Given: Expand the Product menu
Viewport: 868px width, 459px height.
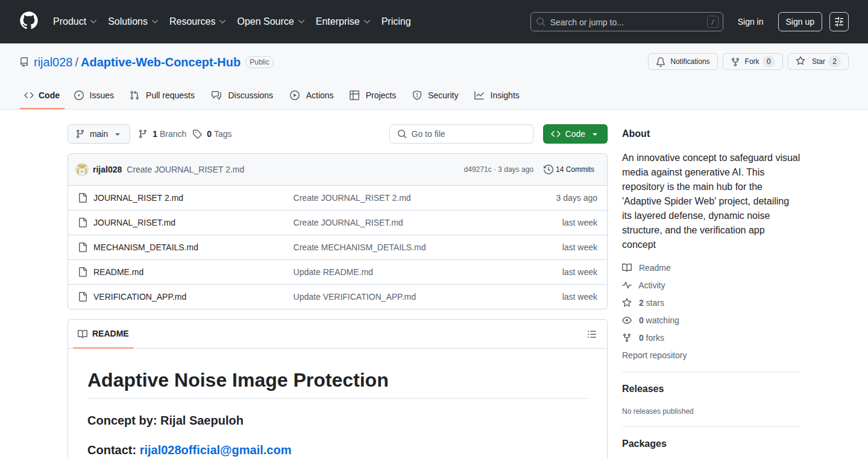Looking at the screenshot, I should (75, 22).
